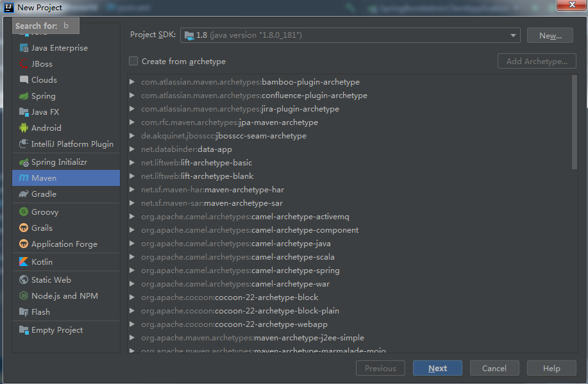Click New... SDK button

tap(550, 36)
